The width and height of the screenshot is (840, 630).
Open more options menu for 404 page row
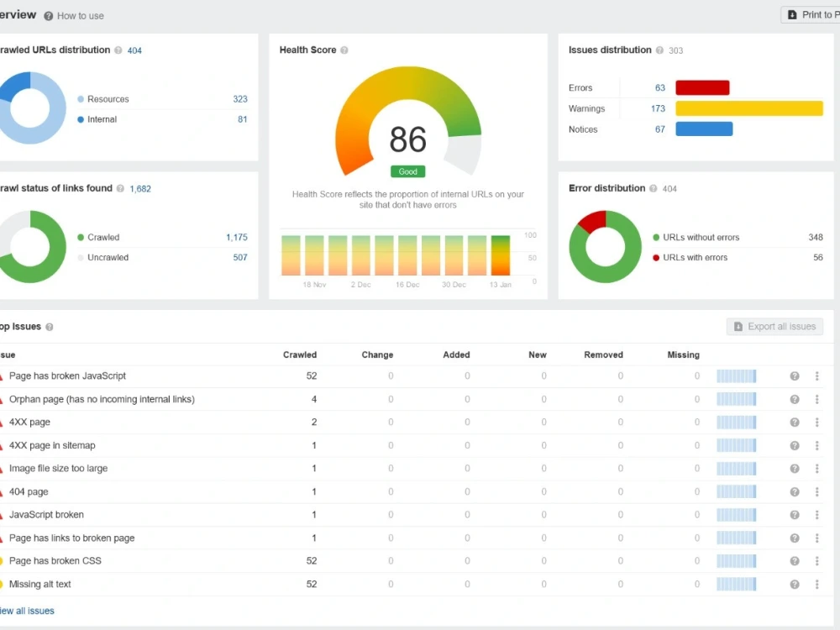817,491
